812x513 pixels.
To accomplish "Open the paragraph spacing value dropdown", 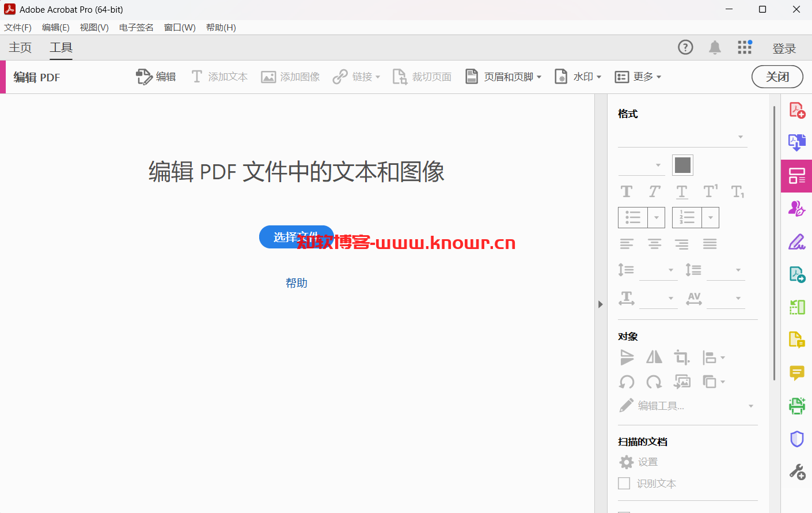I will (x=726, y=270).
